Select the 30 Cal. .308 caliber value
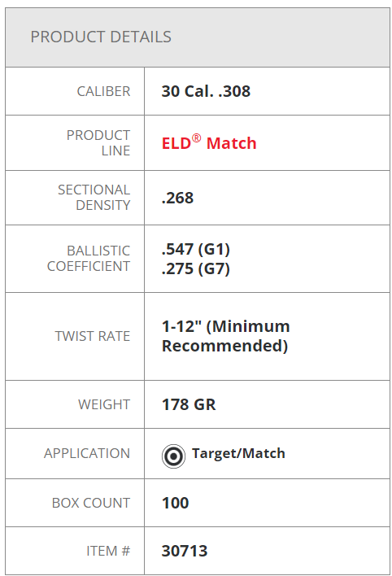Viewport: 392px width, 576px height. pyautogui.click(x=206, y=91)
